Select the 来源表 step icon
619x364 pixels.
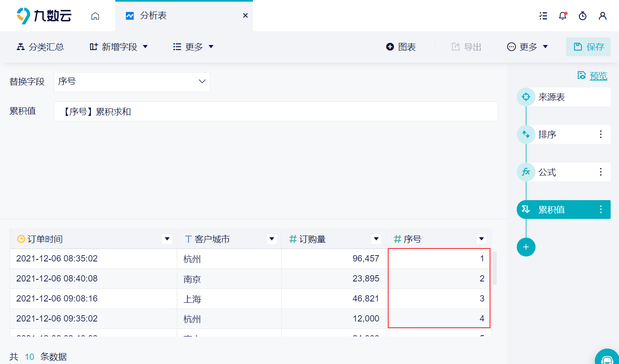(526, 97)
